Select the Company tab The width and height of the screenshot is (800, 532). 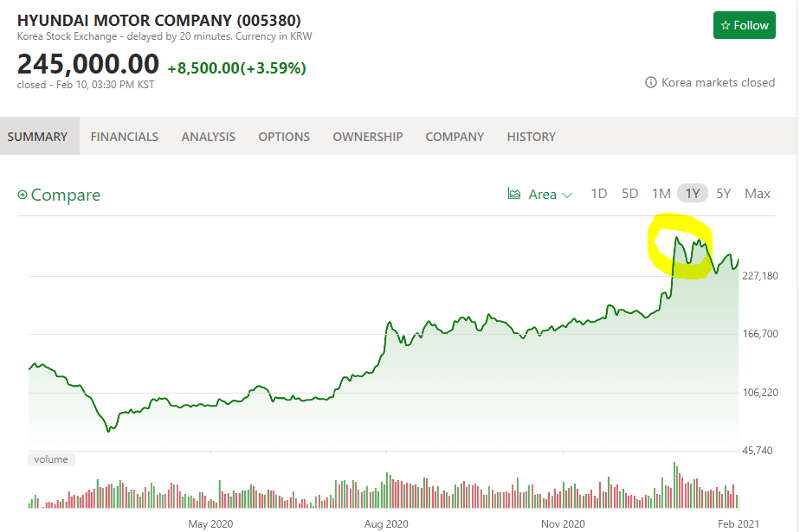pyautogui.click(x=455, y=137)
